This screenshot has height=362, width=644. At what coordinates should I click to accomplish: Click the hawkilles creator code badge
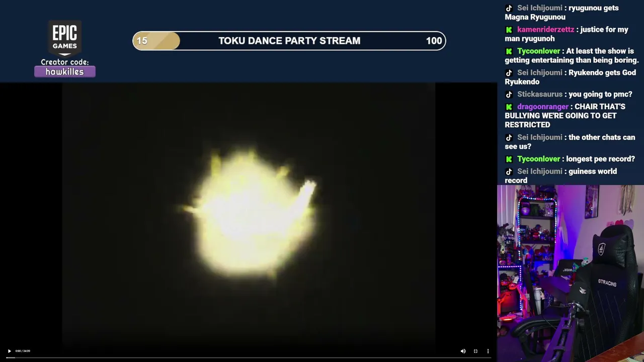[x=65, y=72]
